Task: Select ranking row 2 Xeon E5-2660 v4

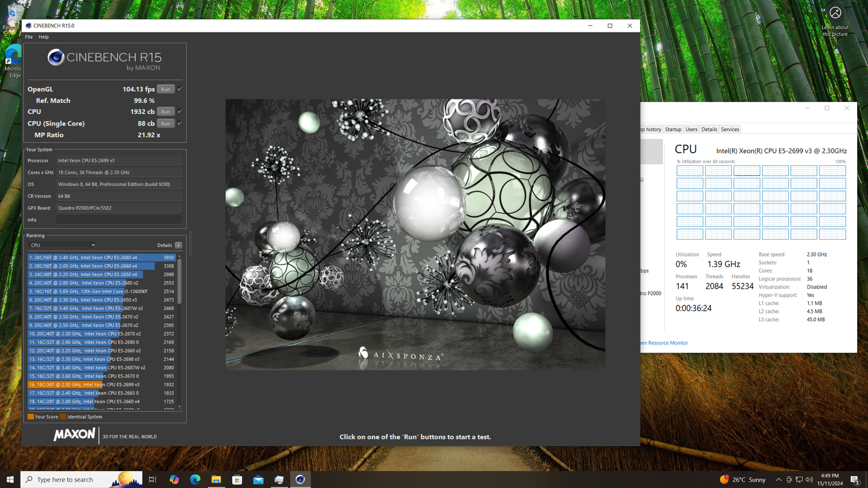Action: coord(102,266)
